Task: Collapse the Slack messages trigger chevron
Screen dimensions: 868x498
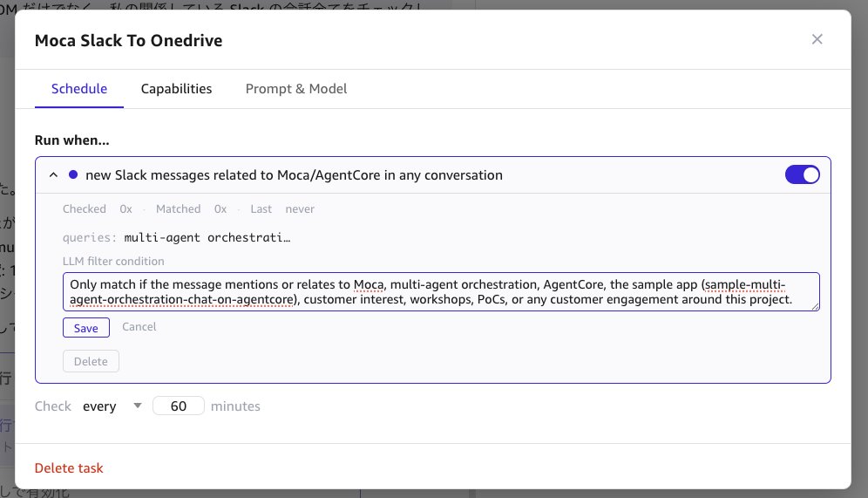Action: click(x=53, y=175)
